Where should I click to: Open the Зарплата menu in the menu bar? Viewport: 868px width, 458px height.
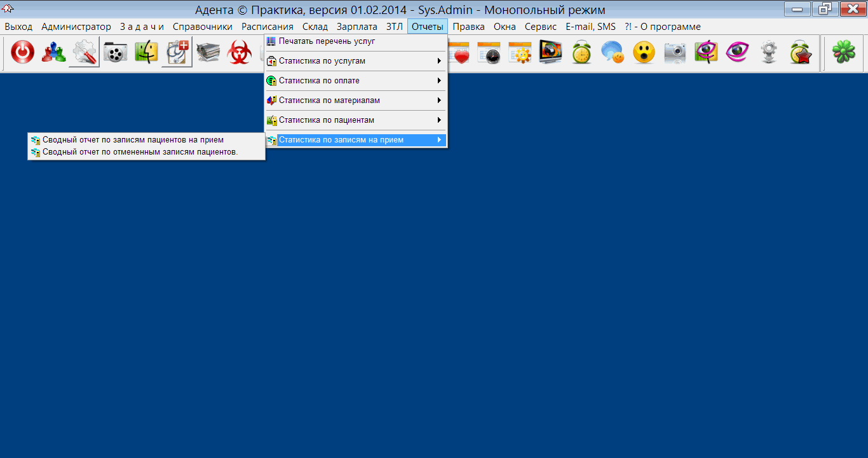(356, 27)
